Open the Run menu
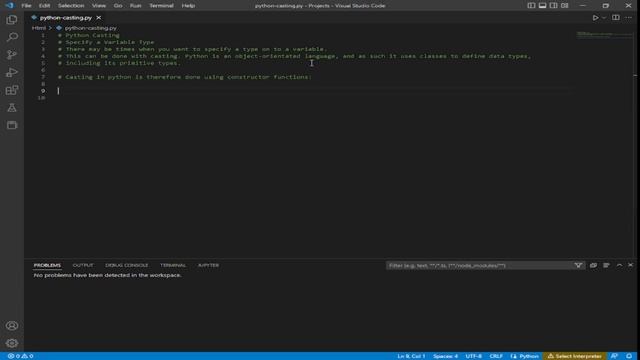Viewport: 640px width, 360px height. point(136,6)
